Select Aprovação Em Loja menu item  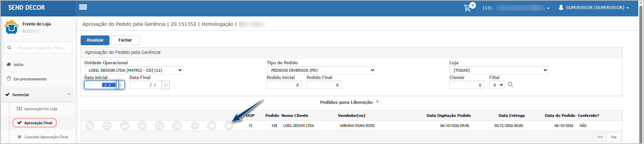41,109
